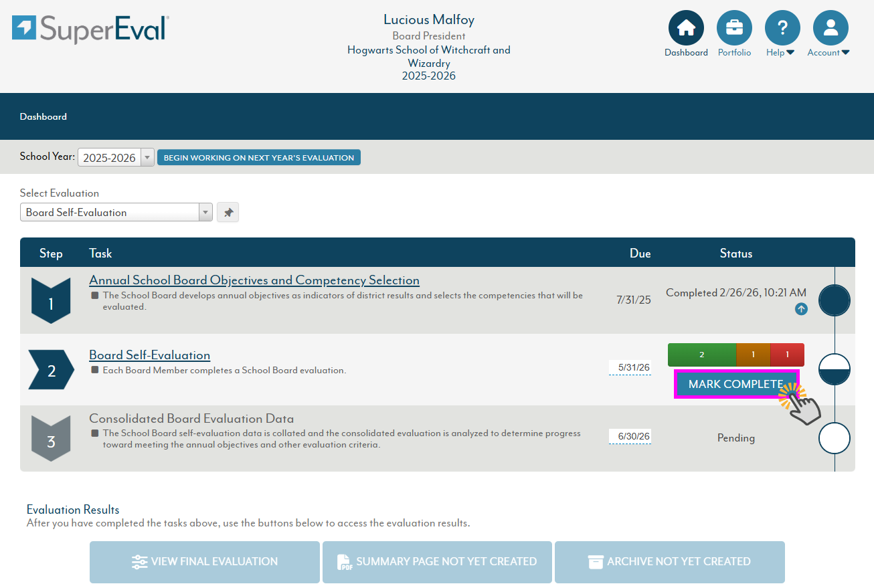The width and height of the screenshot is (874, 588).
Task: Click the SuperEval logo
Action: (90, 29)
